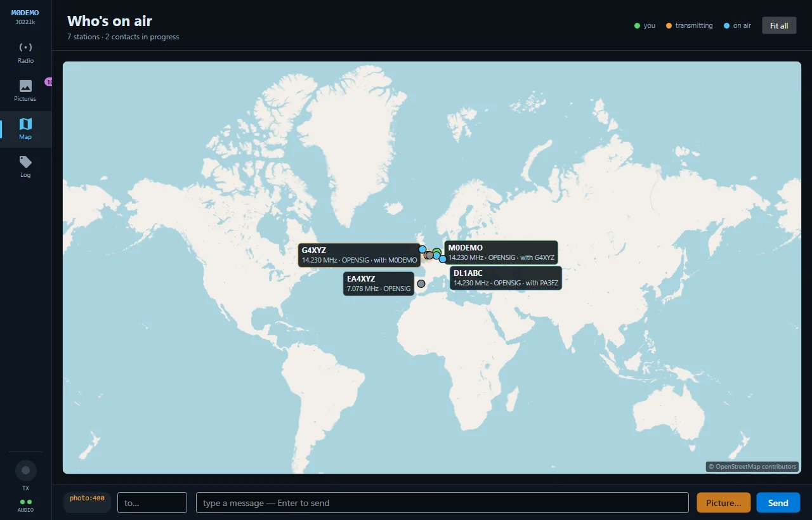Click the DL1ABC station label

(x=506, y=278)
